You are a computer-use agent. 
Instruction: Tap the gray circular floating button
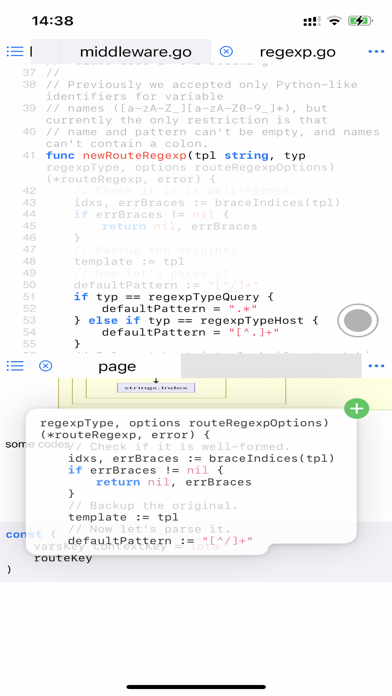(358, 320)
